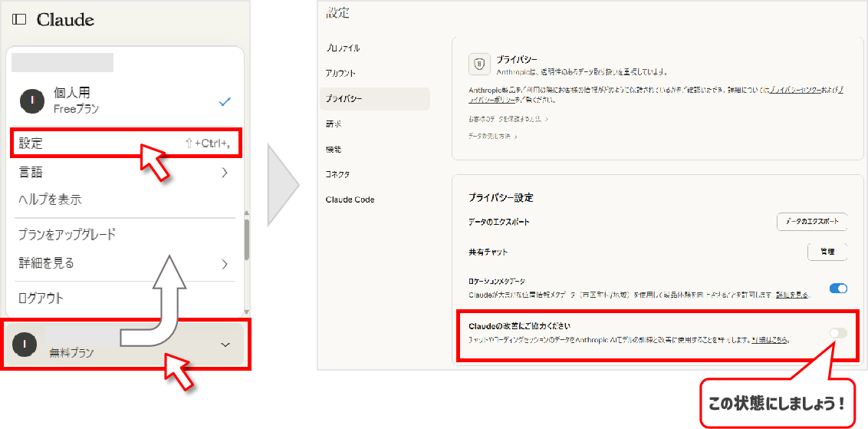This screenshot has width=868, height=429.
Task: Click the avatar icon beside 無料プラン
Action: click(x=25, y=345)
